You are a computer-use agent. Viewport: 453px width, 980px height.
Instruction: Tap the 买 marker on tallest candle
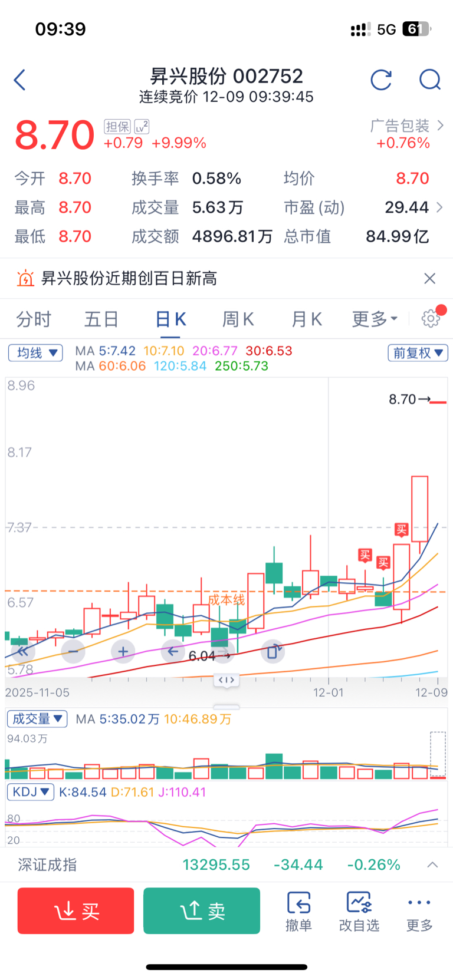click(x=401, y=529)
